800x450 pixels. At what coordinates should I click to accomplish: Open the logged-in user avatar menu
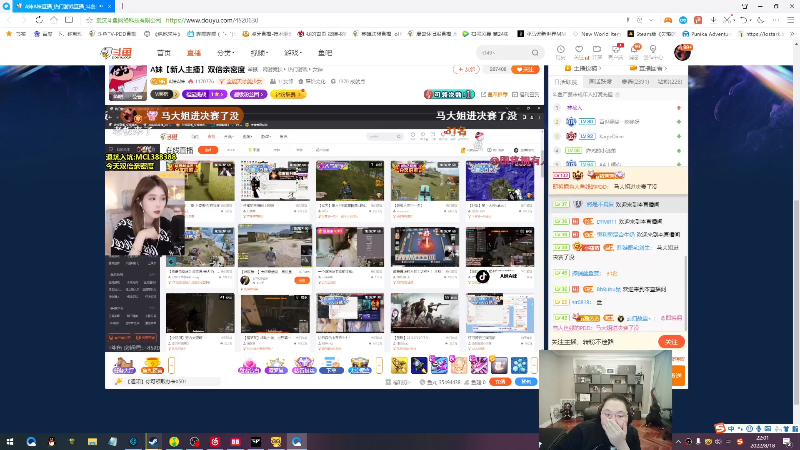click(682, 52)
